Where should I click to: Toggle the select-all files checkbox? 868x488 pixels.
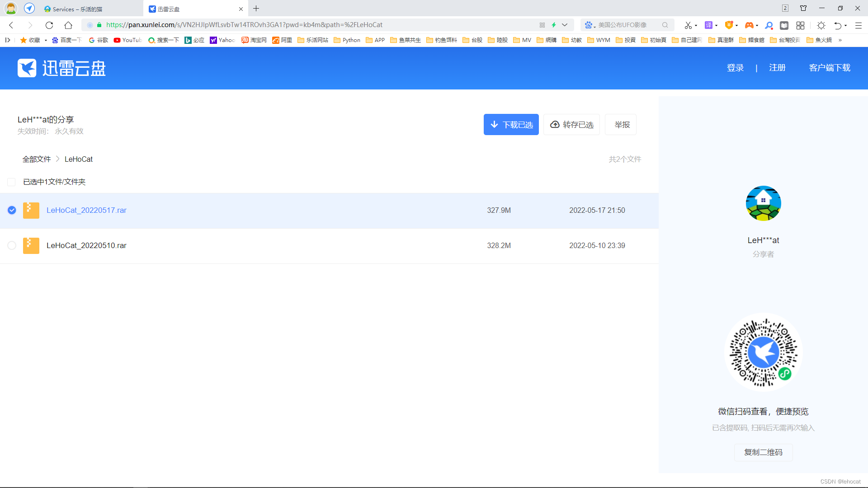coord(12,182)
